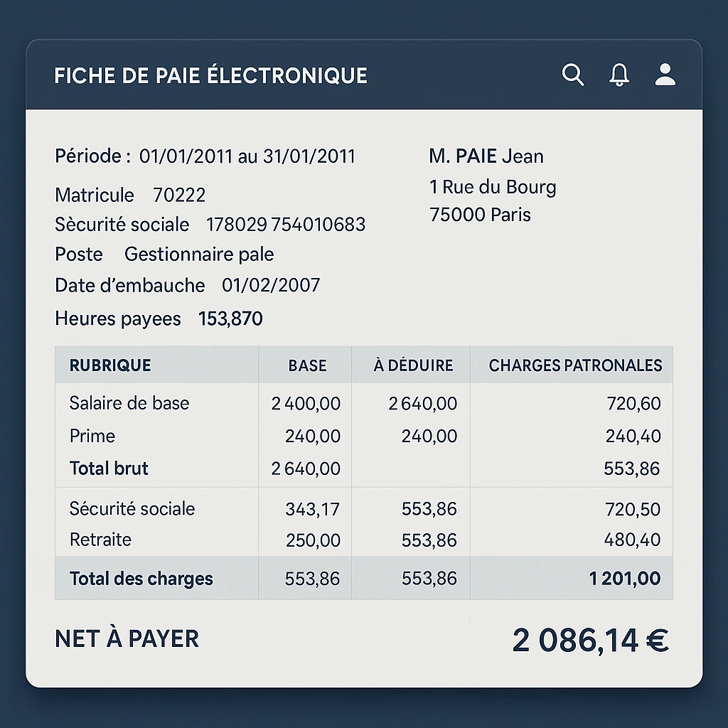Open the user profile icon

click(665, 75)
